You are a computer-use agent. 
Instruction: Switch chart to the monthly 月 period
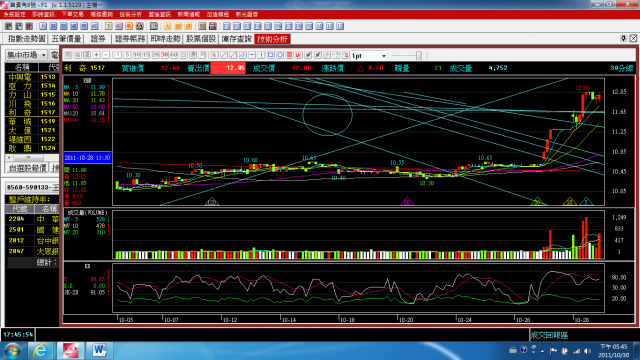click(202, 55)
